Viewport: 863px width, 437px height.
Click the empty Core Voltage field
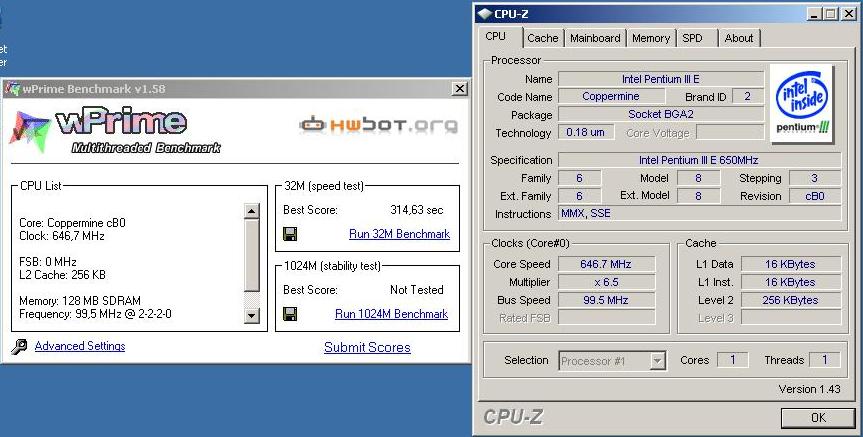[x=730, y=133]
